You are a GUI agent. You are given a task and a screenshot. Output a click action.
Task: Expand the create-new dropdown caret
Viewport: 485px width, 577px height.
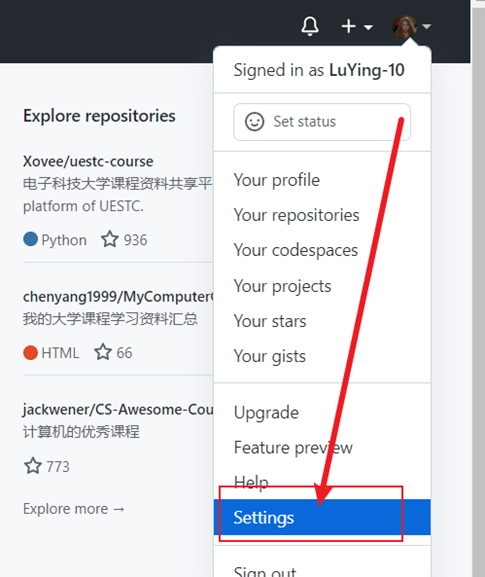point(368,27)
